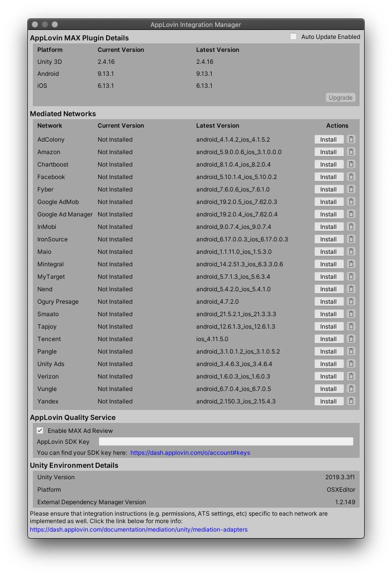Image resolution: width=392 pixels, height=575 pixels.
Task: Click trash icon next to Tapjoy
Action: [351, 326]
